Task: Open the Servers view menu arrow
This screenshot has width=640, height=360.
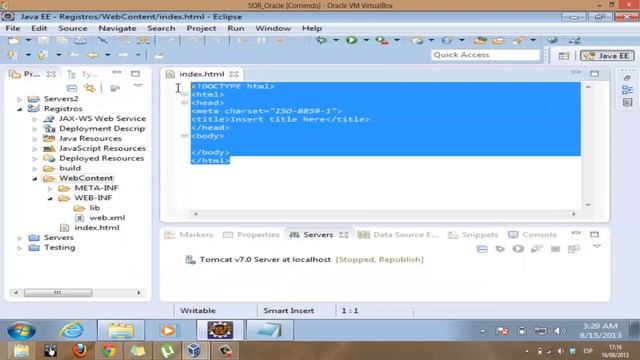Action: [597, 247]
